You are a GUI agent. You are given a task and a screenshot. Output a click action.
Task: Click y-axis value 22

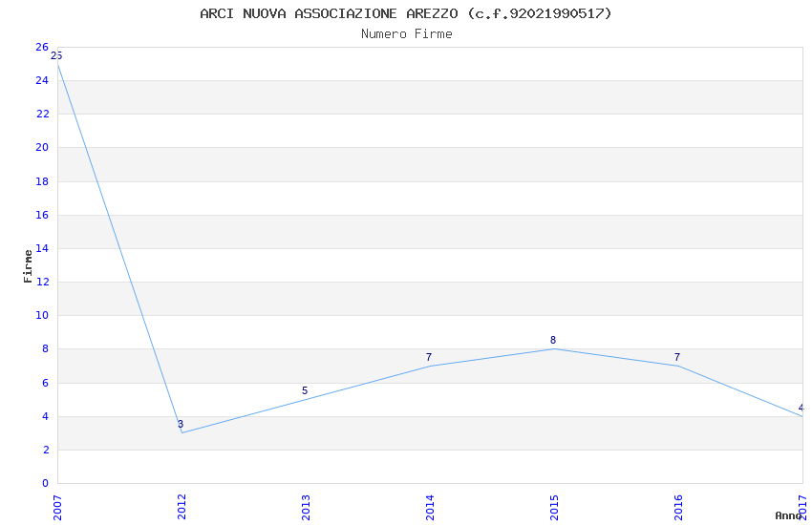pos(42,115)
